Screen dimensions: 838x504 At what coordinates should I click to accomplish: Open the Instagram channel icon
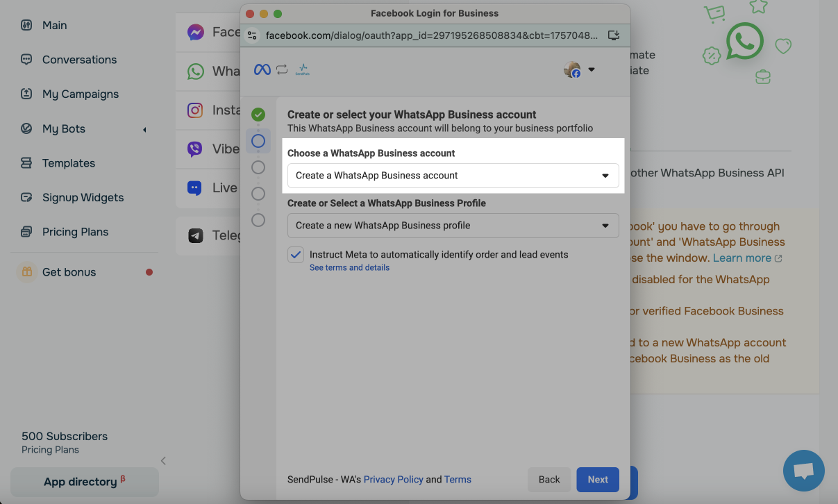point(196,110)
